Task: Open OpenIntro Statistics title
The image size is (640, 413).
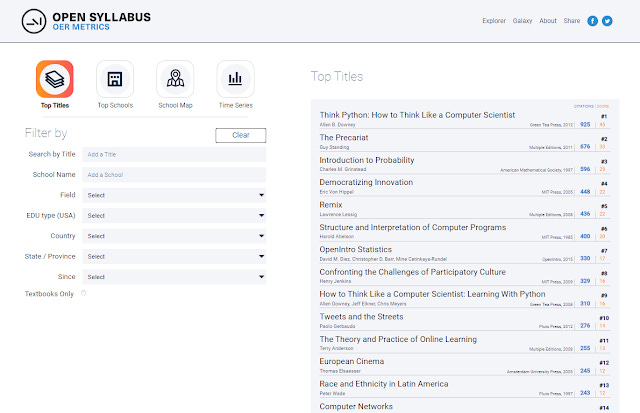Action: [x=356, y=249]
